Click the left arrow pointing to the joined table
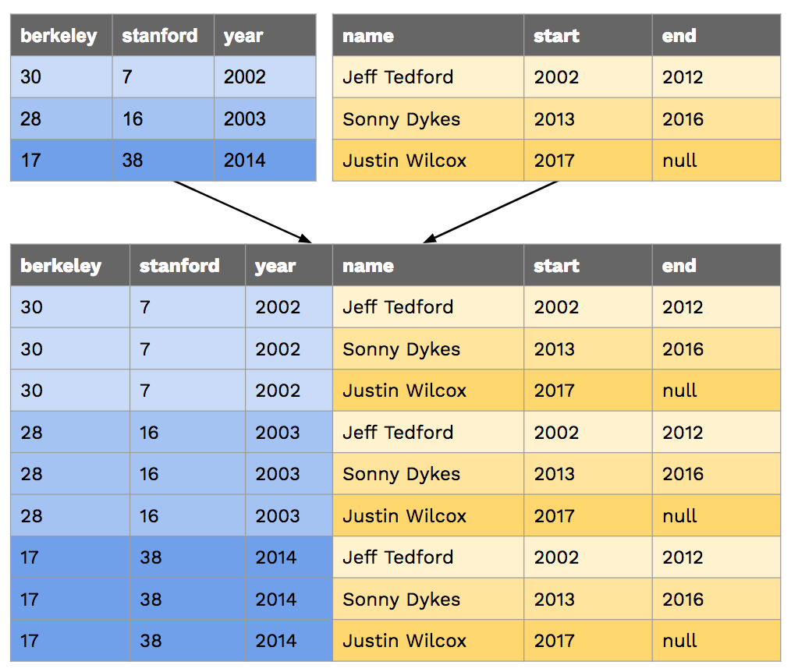Viewport: 791px width, 672px height. 242,211
